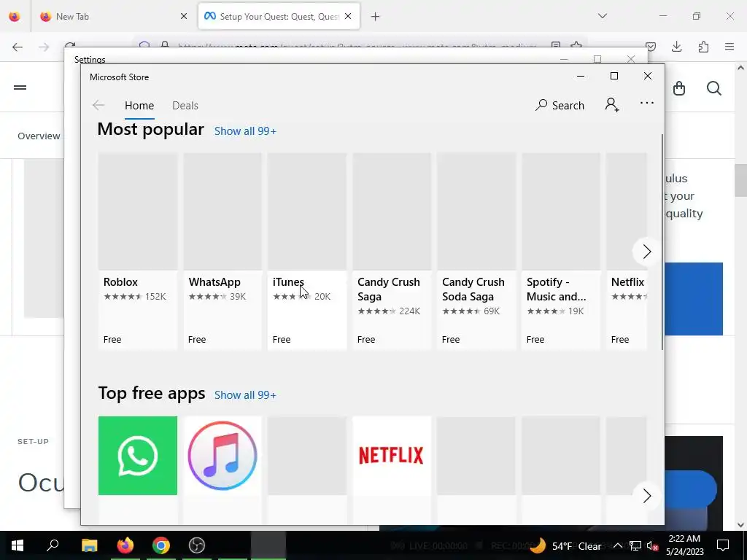Go back in Firefox
This screenshot has width=747, height=560.
18,47
